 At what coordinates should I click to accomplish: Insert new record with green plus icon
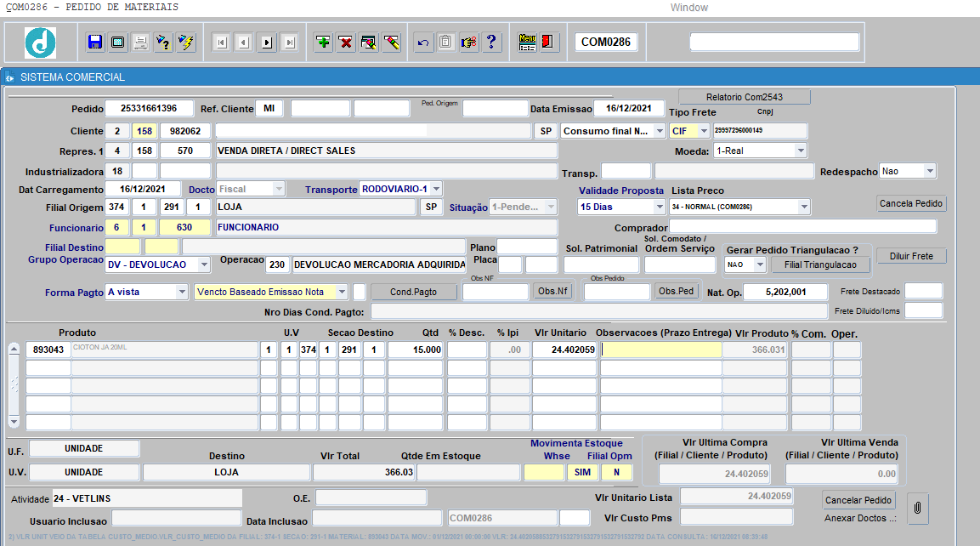(x=323, y=42)
